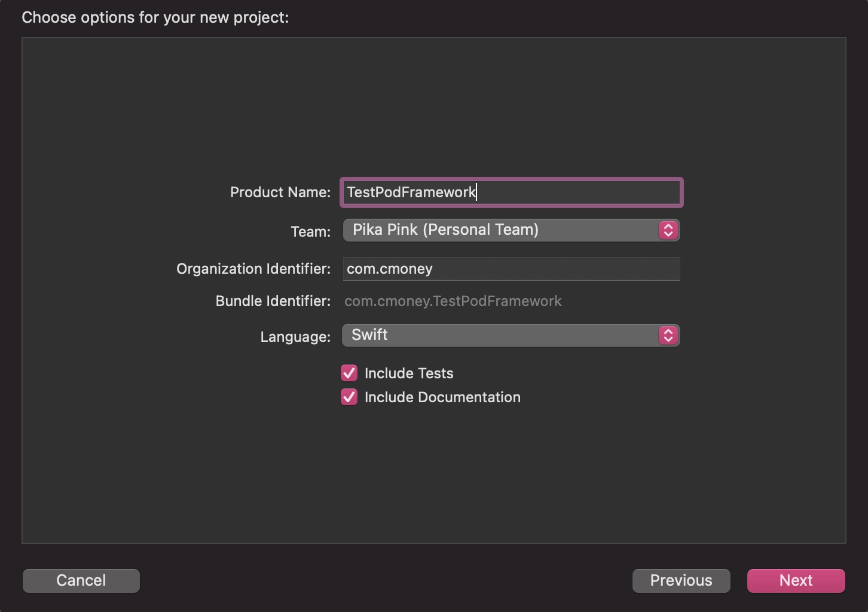Click the Team popup arrows icon
868x612 pixels.
click(x=668, y=230)
